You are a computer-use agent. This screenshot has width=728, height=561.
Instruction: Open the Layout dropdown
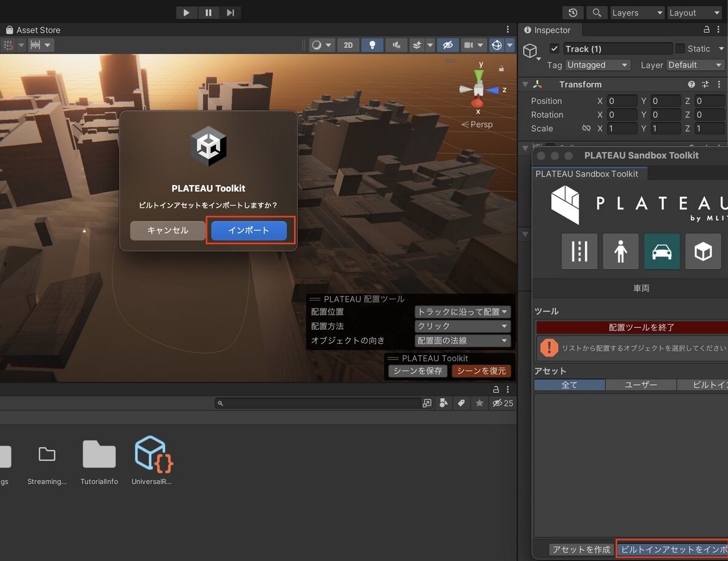click(x=694, y=13)
